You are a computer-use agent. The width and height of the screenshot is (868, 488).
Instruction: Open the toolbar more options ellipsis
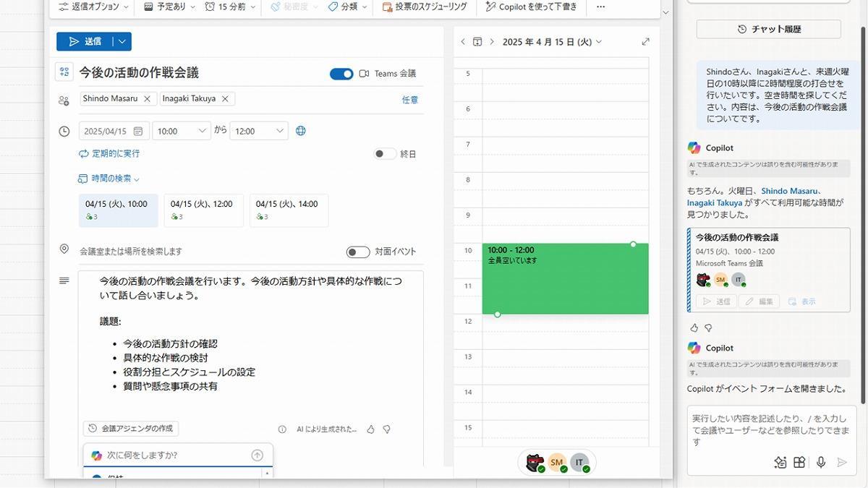[x=600, y=7]
